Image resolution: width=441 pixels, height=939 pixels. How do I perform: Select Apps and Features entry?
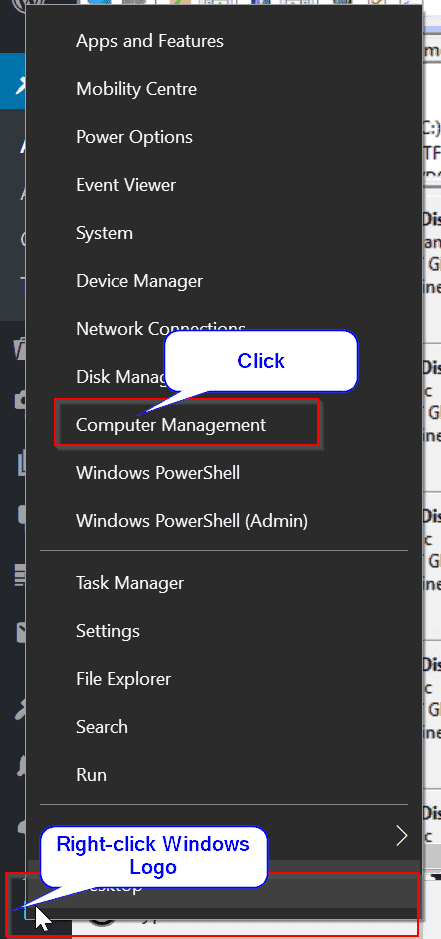point(150,41)
